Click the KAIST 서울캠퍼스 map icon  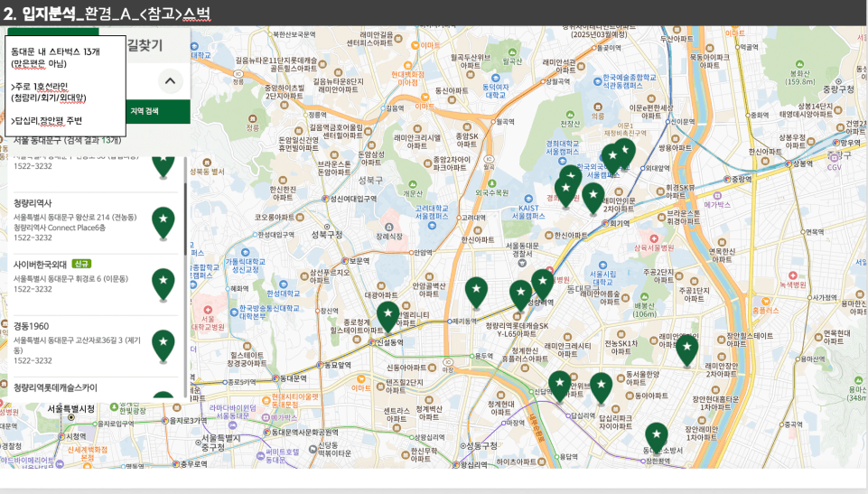[528, 199]
